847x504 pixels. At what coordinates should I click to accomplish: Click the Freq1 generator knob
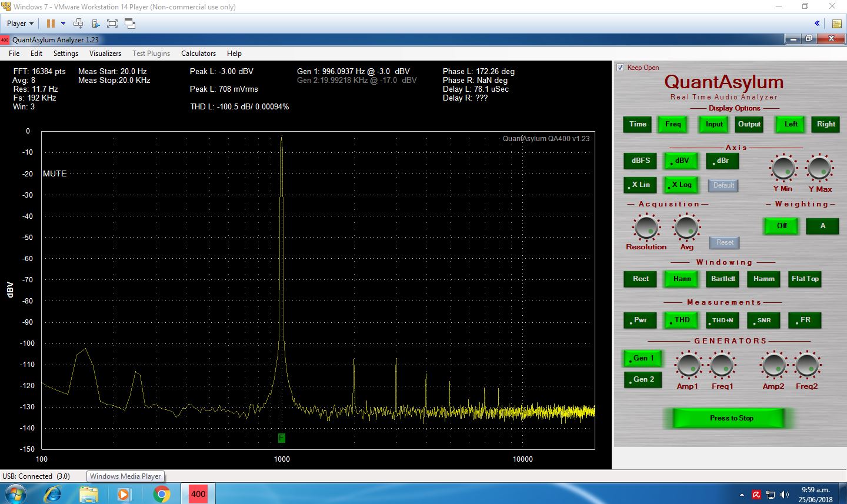(722, 365)
